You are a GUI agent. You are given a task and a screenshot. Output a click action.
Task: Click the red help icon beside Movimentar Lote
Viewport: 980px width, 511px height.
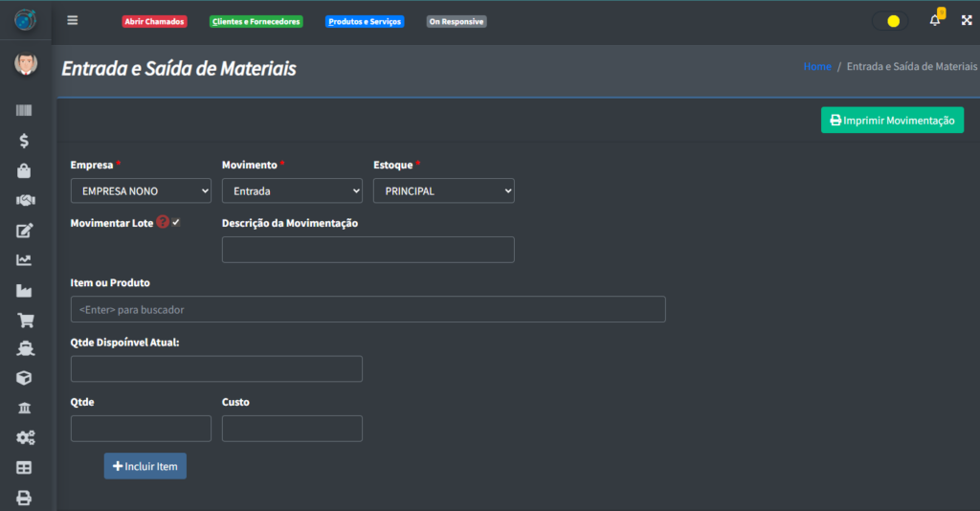pyautogui.click(x=163, y=222)
